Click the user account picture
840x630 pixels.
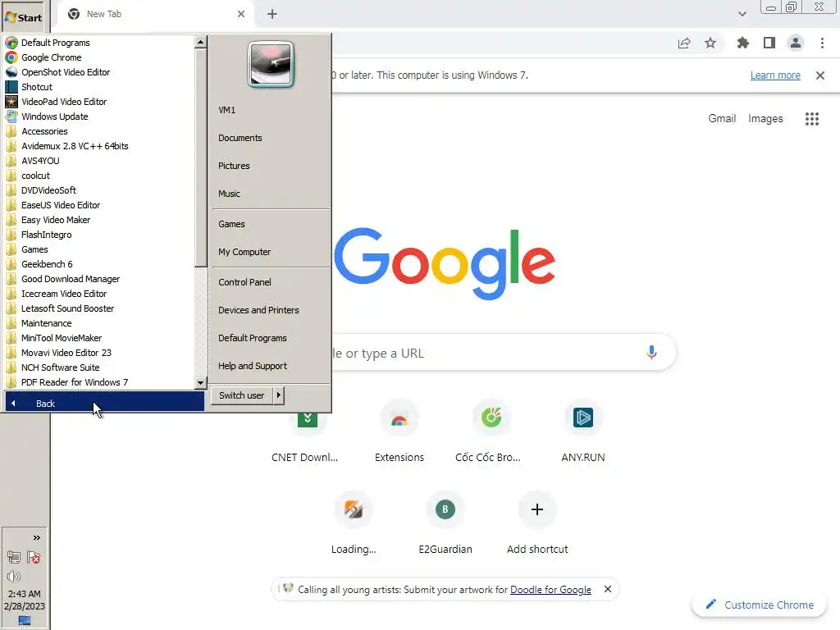click(x=271, y=64)
